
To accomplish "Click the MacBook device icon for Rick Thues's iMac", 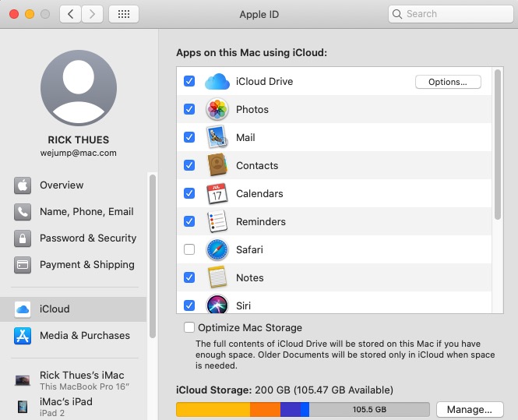I will pyautogui.click(x=23, y=380).
